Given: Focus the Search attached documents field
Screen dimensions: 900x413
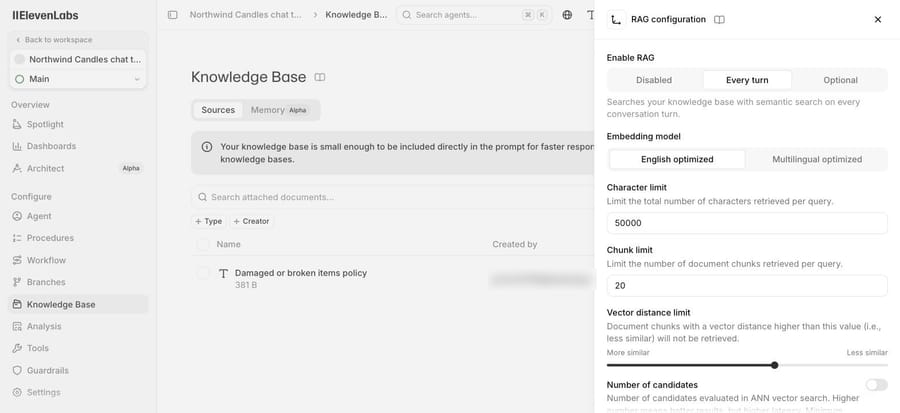Looking at the screenshot, I should pyautogui.click(x=393, y=197).
